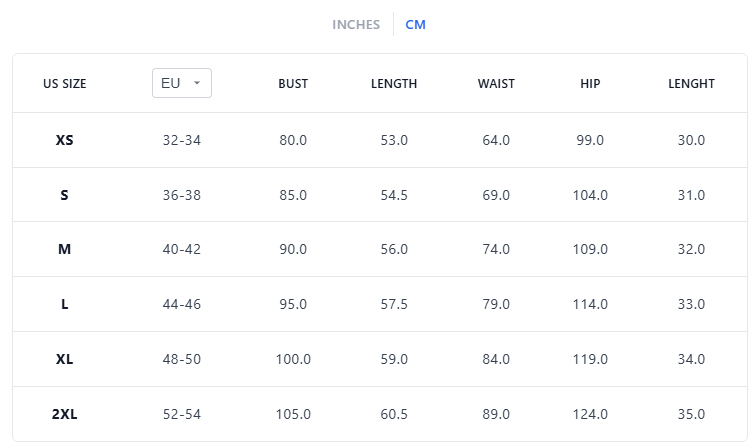The width and height of the screenshot is (752, 447).
Task: Select the CM units tab
Action: pos(415,25)
